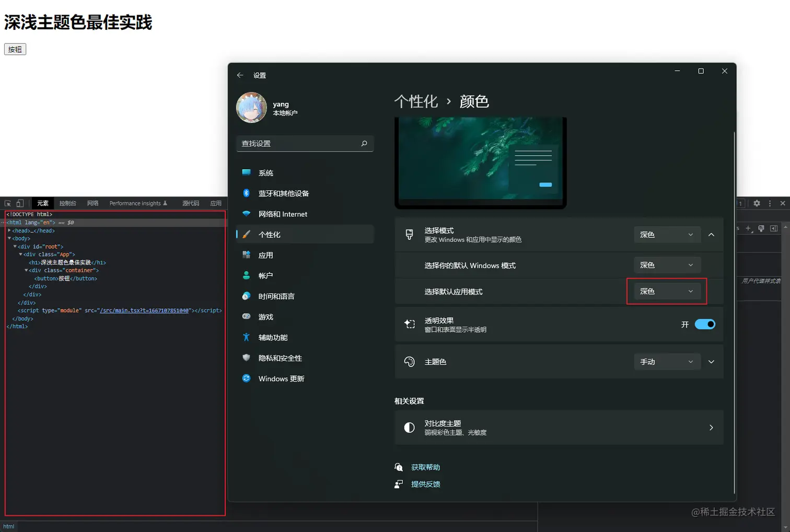Collapse the div id="root" tree node
This screenshot has width=790, height=532.
[15, 246]
